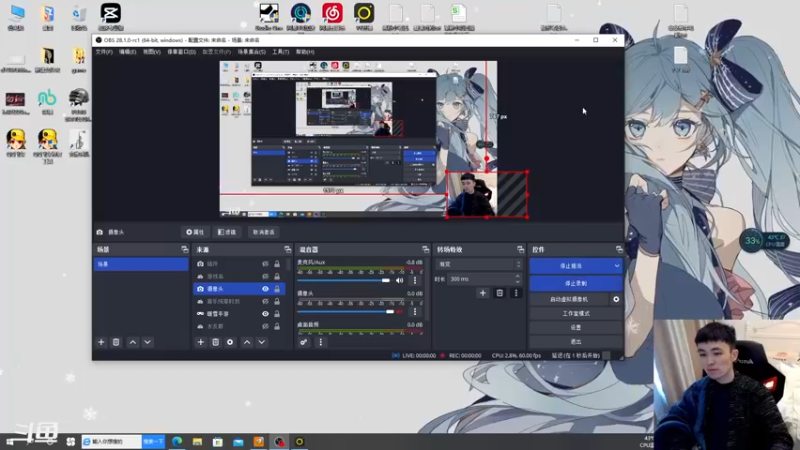The width and height of the screenshot is (800, 450).
Task: Show source directly below 摄像头 eye icon
Action: (265, 302)
